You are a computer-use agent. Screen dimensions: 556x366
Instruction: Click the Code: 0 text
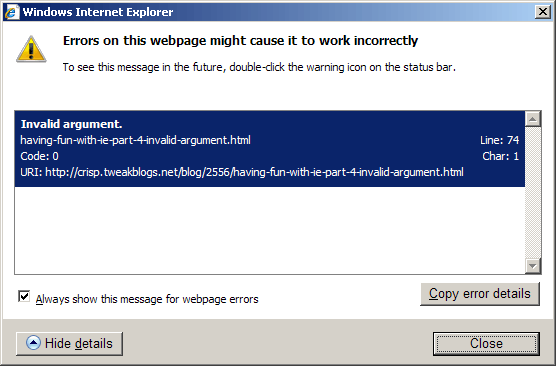(x=39, y=156)
